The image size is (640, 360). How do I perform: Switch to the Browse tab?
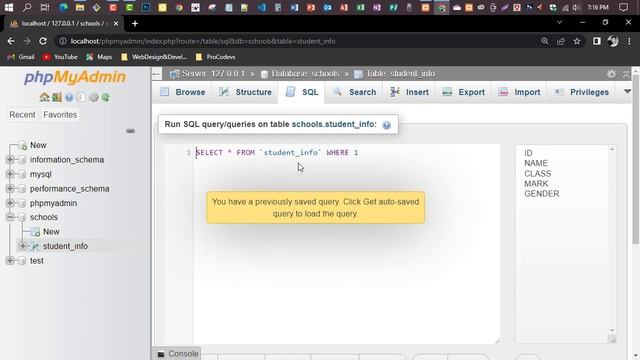point(183,92)
